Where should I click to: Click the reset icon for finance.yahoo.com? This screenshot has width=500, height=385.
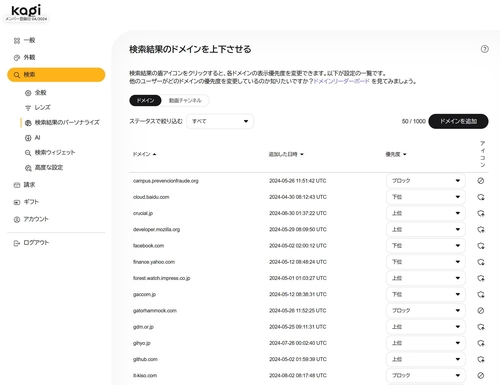click(480, 262)
